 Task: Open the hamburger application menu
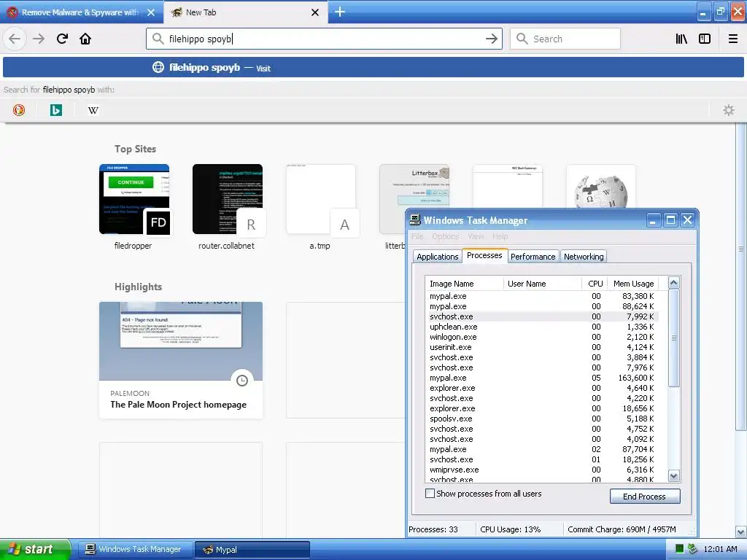click(x=733, y=39)
